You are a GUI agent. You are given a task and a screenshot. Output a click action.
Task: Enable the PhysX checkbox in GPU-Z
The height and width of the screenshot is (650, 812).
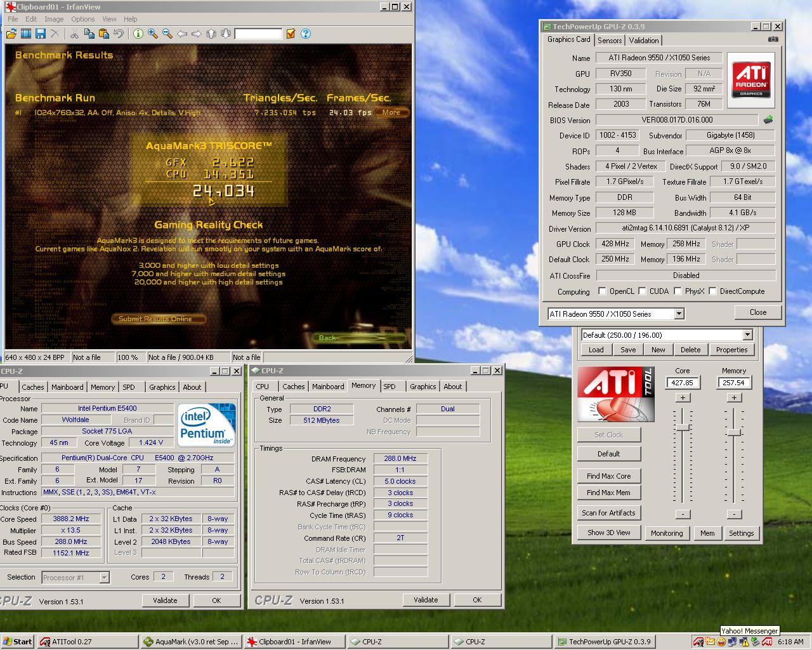678,291
